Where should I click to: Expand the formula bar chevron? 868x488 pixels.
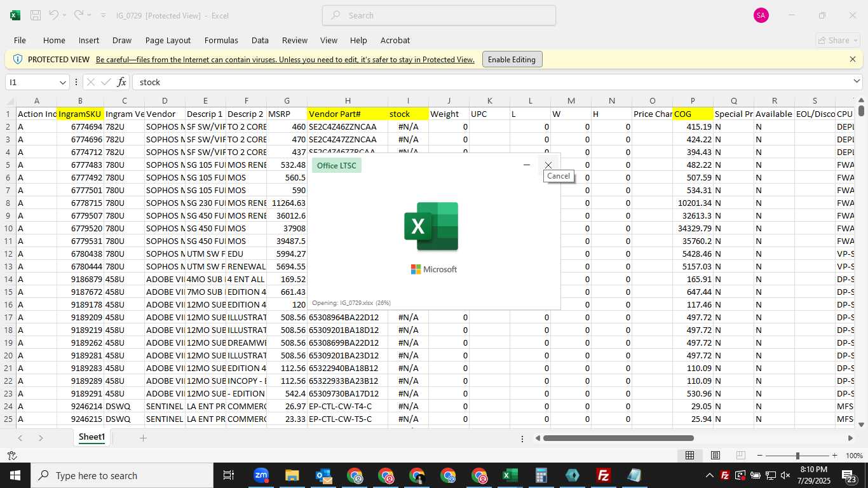[857, 81]
